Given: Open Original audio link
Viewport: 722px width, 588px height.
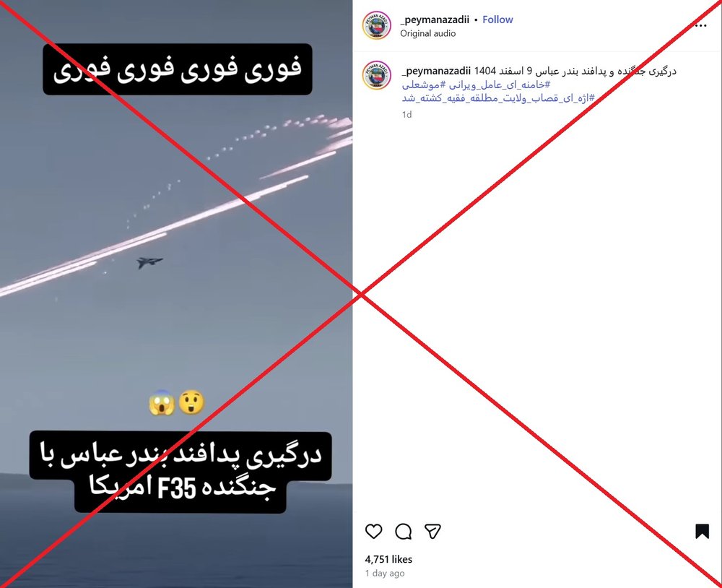Looking at the screenshot, I should pos(427,33).
